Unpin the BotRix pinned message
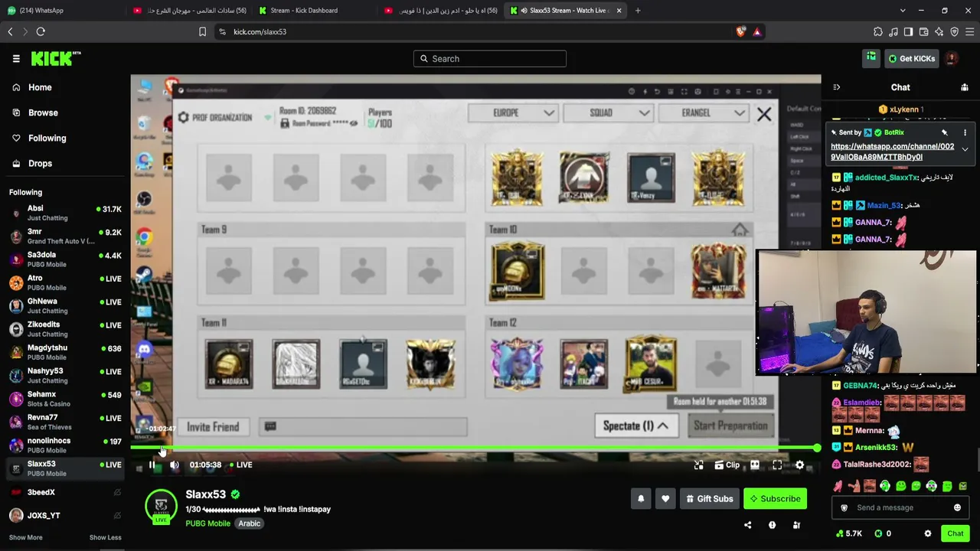Image resolution: width=980 pixels, height=551 pixels. [945, 132]
